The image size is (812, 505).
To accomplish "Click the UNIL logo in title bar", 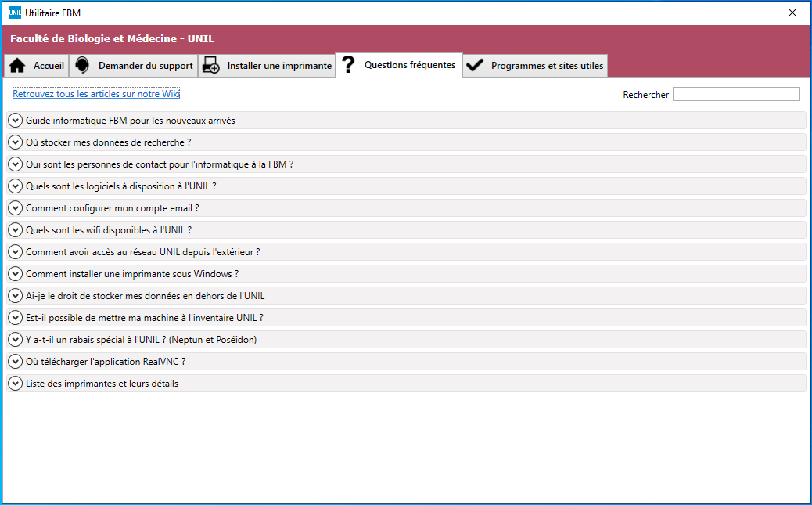I will [x=14, y=13].
